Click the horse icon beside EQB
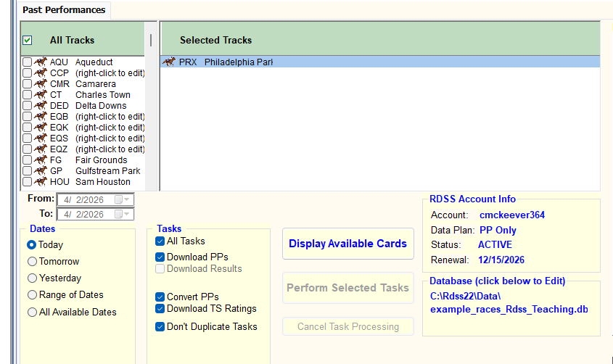The image size is (613, 364). (x=41, y=117)
